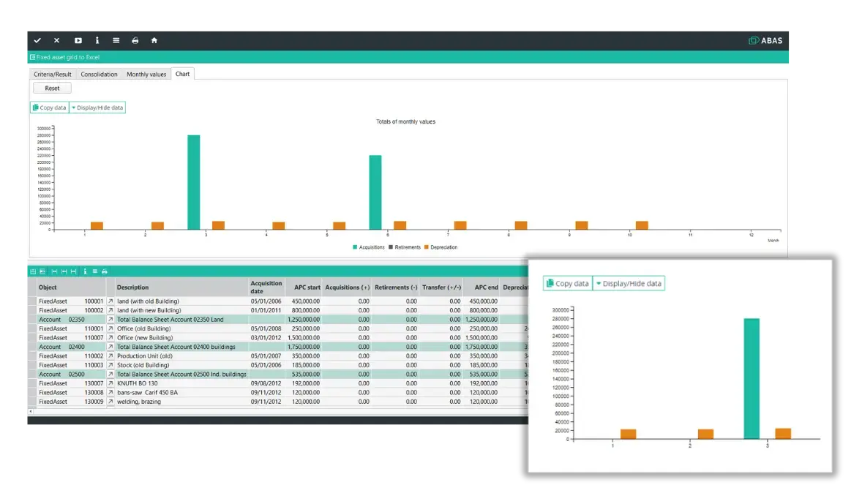Click Copy data above the main chart
Image resolution: width=862 pixels, height=504 pixels.
(x=50, y=108)
